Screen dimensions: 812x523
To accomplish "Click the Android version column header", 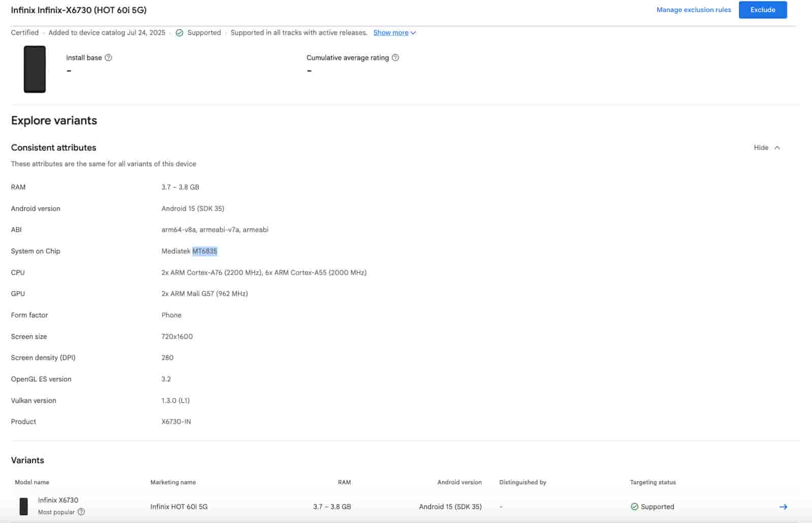I will [459, 482].
